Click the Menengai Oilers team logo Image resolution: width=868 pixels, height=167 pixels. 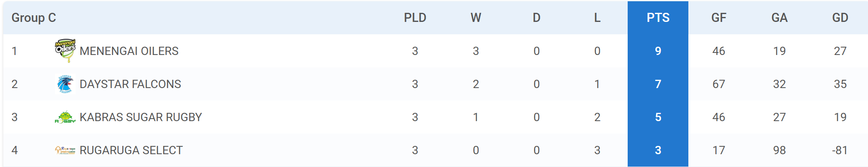click(x=65, y=51)
